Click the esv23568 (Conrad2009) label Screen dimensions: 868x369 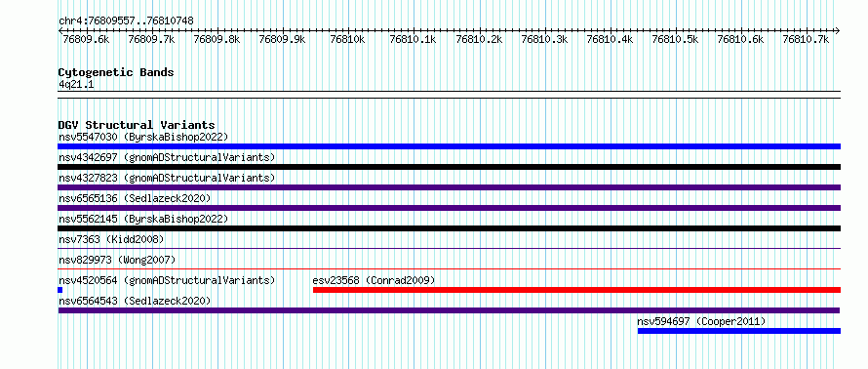point(374,280)
